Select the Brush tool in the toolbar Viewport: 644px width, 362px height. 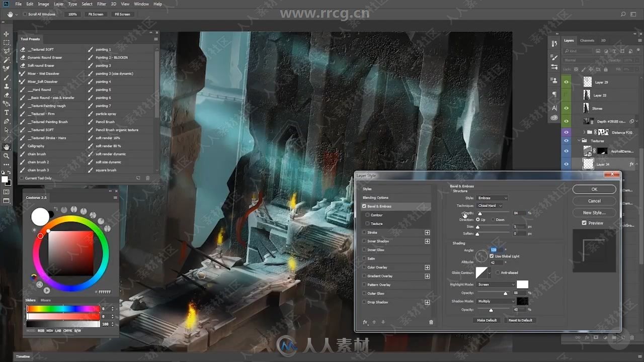tap(7, 77)
